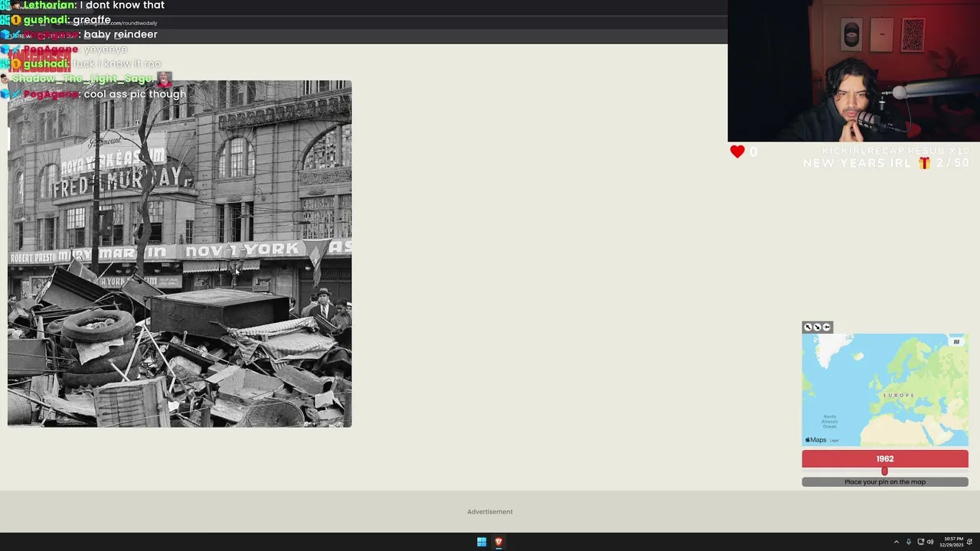
Task: Place a pin on Europe in the map
Action: 898,395
